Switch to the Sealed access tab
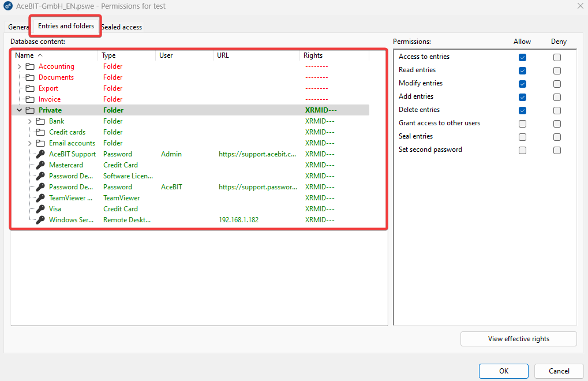 coord(122,27)
